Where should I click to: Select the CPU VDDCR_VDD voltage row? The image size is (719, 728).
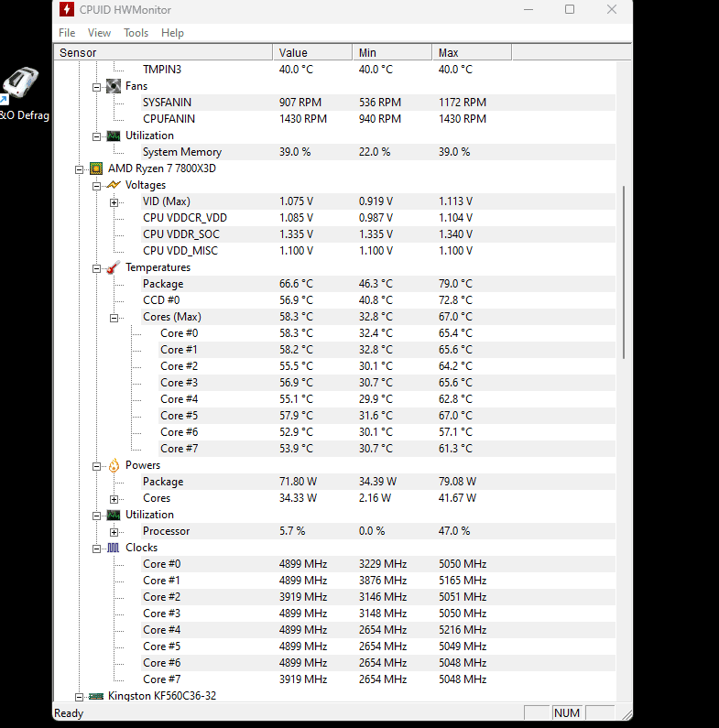(x=378, y=218)
